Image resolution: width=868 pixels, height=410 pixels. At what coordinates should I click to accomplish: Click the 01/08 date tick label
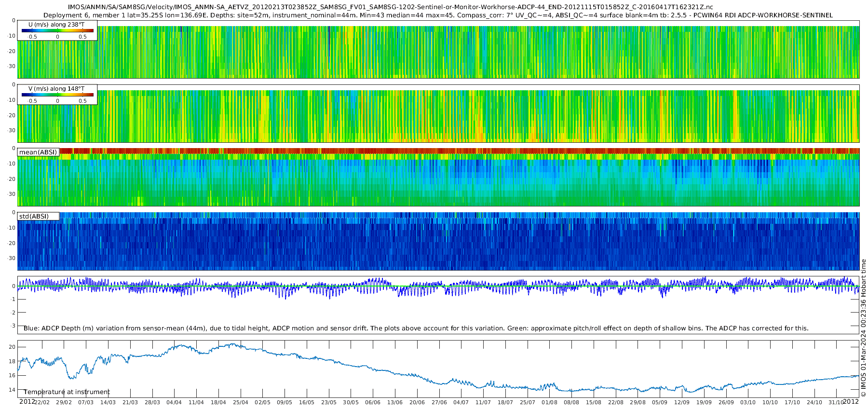tap(549, 402)
